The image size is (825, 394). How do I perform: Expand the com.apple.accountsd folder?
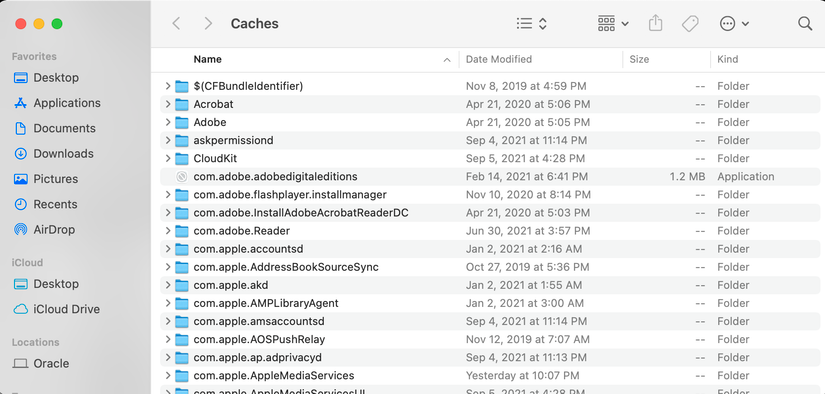[167, 249]
